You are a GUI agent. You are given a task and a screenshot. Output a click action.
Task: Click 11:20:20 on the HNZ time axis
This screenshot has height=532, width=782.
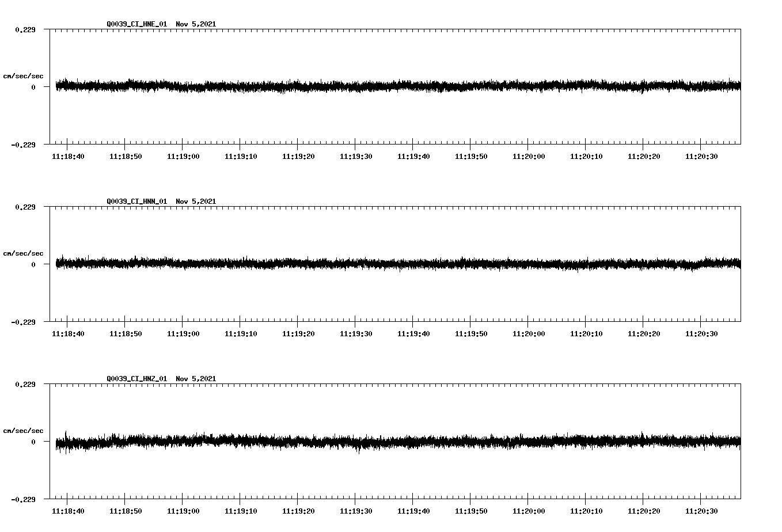644,511
